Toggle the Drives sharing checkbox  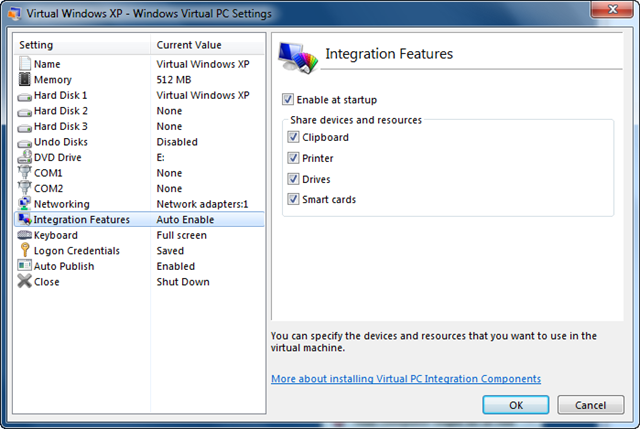pos(293,179)
